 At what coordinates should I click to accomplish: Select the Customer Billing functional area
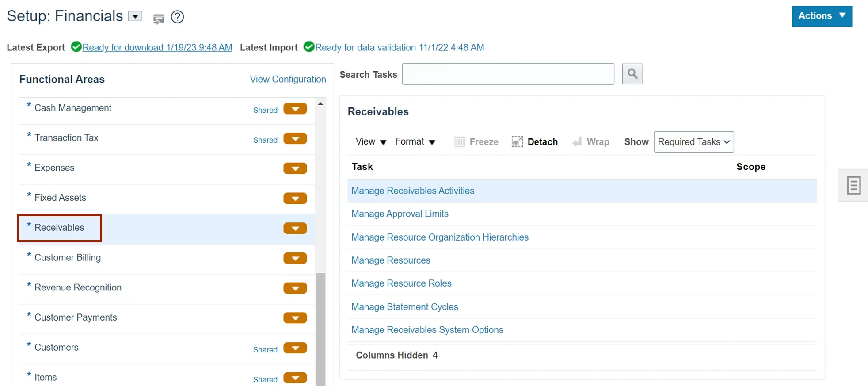pos(68,258)
